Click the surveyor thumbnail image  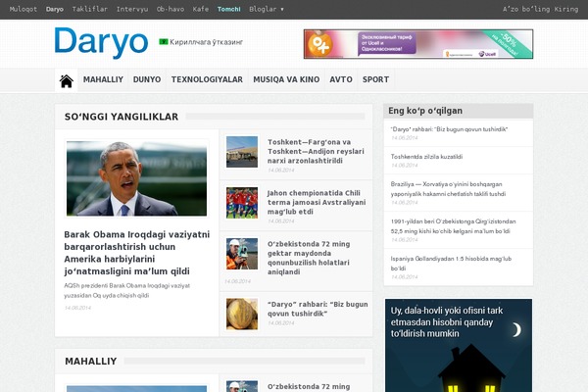[x=242, y=253]
